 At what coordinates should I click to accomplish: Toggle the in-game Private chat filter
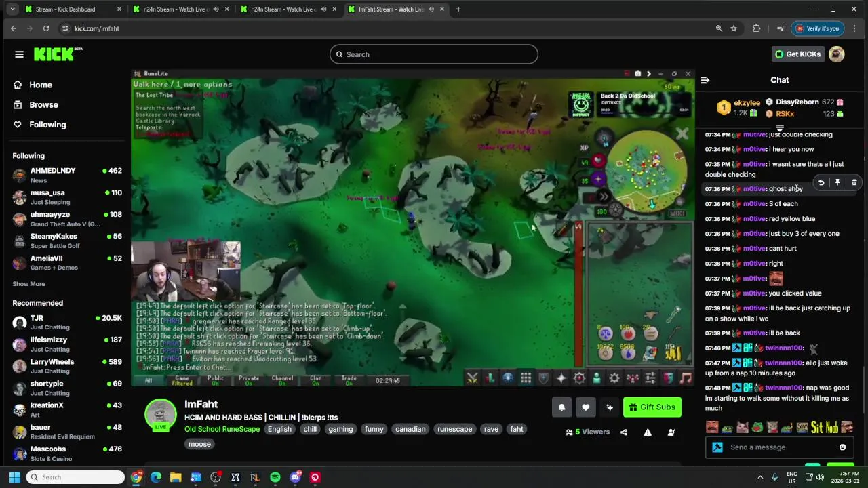tap(249, 380)
